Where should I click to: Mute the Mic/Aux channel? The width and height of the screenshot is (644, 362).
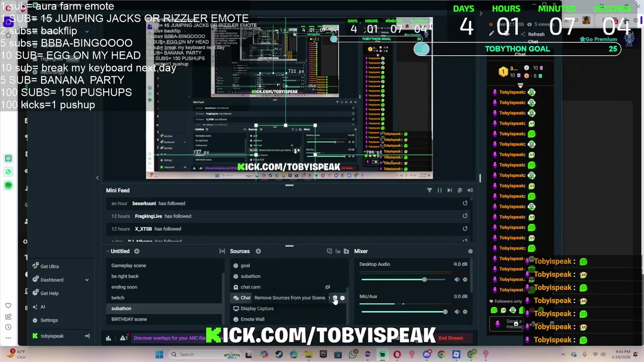pos(457,312)
